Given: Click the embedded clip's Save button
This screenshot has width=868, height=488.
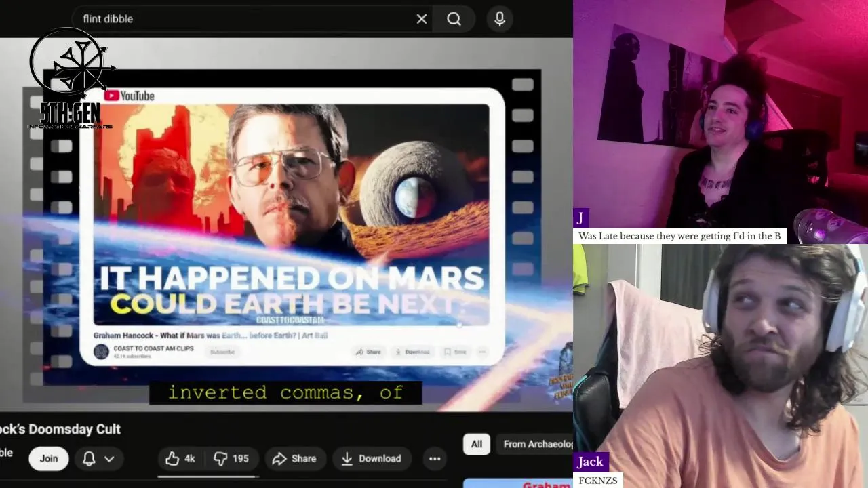Looking at the screenshot, I should point(455,352).
